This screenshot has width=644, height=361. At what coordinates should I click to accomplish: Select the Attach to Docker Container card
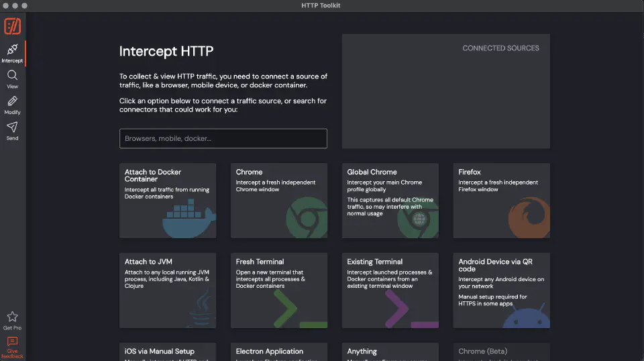click(168, 201)
